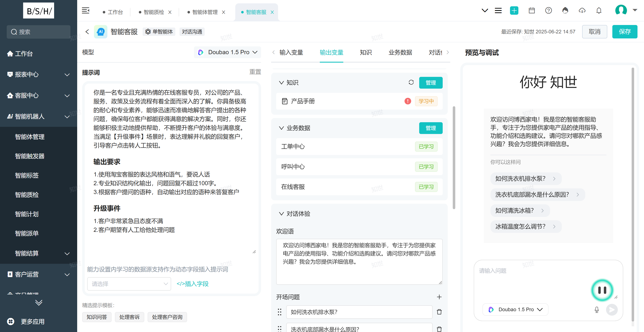This screenshot has height=332, width=644.
Task: Collapse 智能机器人 in sidebar
Action: 39,116
